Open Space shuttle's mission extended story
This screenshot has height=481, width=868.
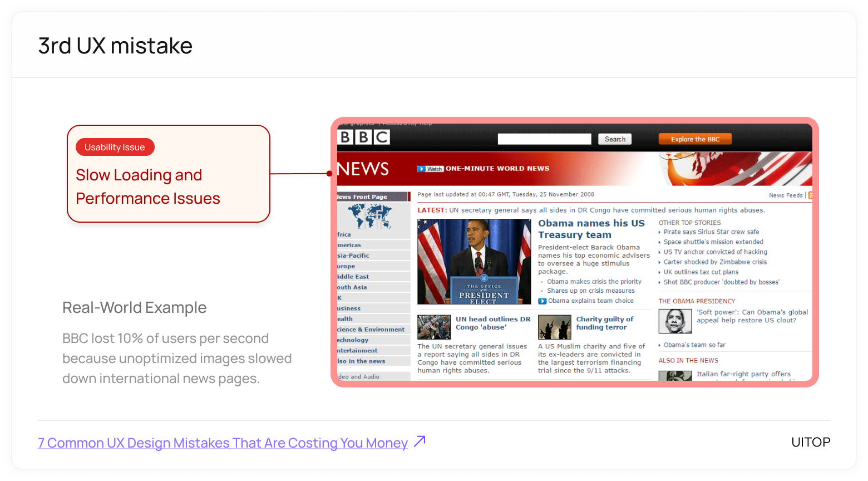pyautogui.click(x=713, y=242)
